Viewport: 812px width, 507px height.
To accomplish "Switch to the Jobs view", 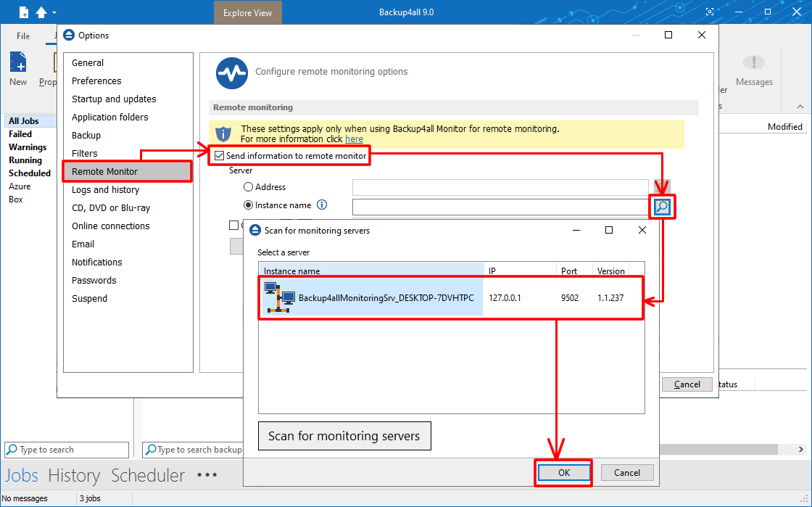I will tap(22, 475).
